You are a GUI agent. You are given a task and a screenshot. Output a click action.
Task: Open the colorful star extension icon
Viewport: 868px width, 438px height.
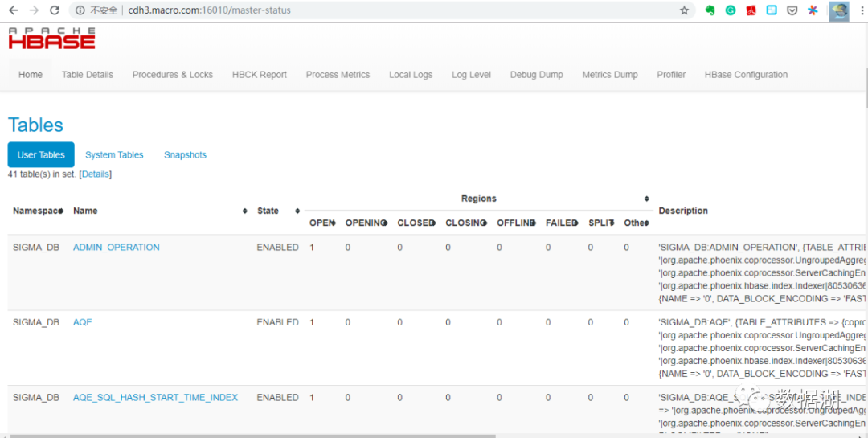[x=813, y=10]
